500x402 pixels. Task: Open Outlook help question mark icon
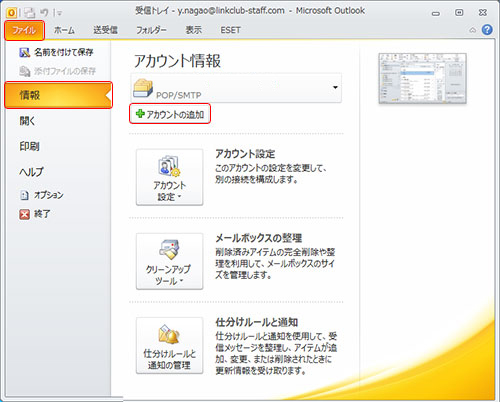[x=487, y=30]
